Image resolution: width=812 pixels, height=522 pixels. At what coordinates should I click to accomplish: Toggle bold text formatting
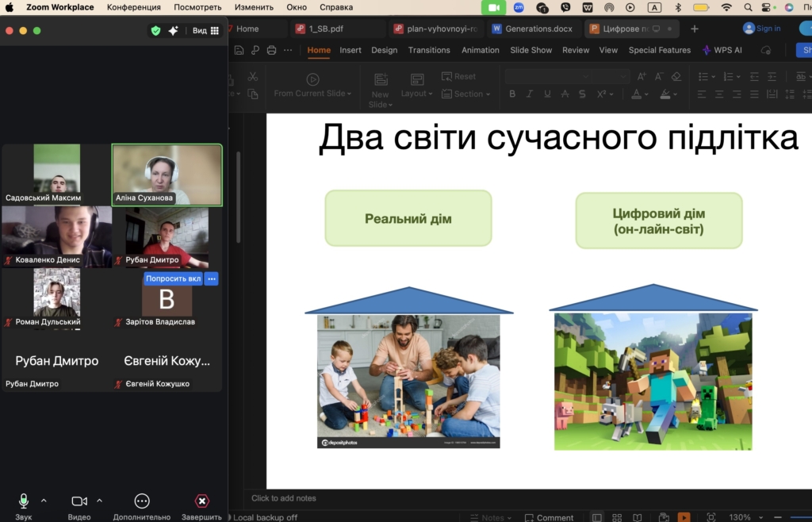512,94
